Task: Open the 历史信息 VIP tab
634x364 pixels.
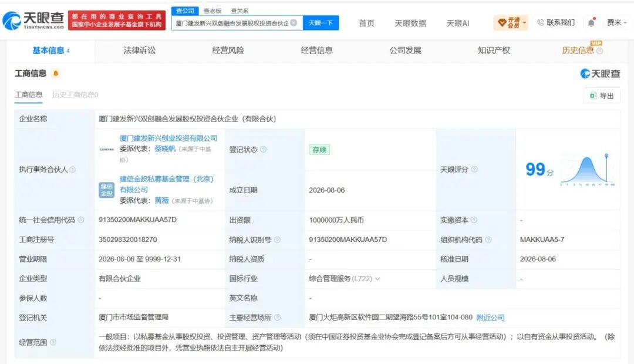Action: pyautogui.click(x=578, y=50)
